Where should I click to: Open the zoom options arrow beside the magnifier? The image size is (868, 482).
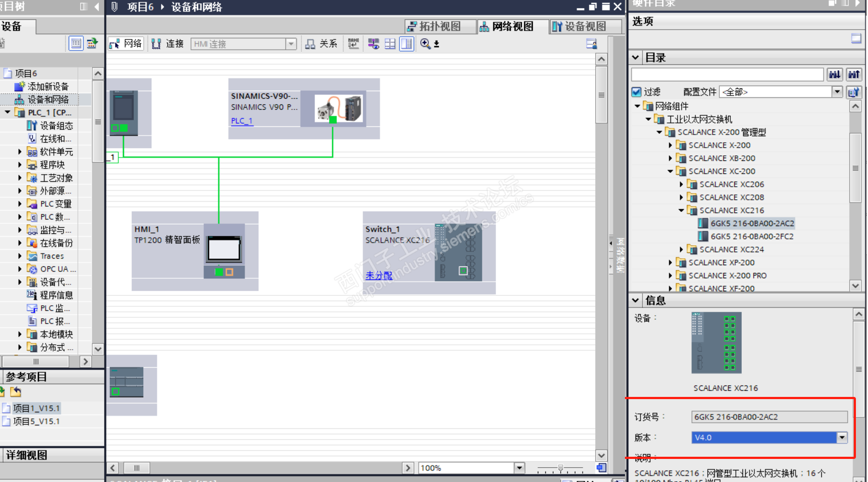pyautogui.click(x=437, y=44)
